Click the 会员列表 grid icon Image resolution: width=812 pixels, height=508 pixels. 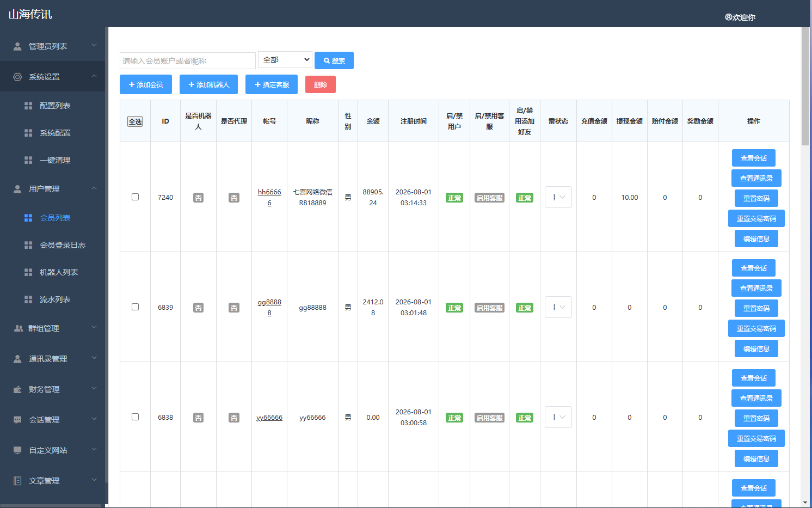point(28,218)
